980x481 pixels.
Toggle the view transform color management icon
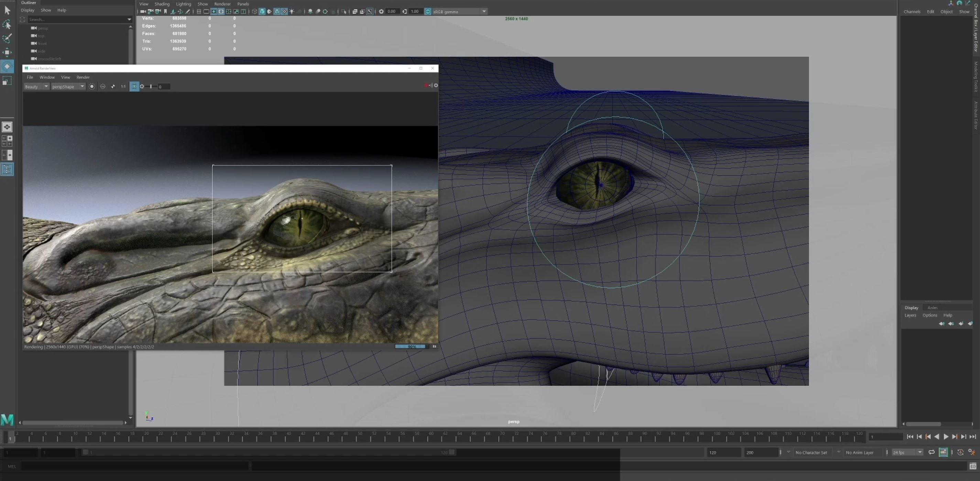428,11
